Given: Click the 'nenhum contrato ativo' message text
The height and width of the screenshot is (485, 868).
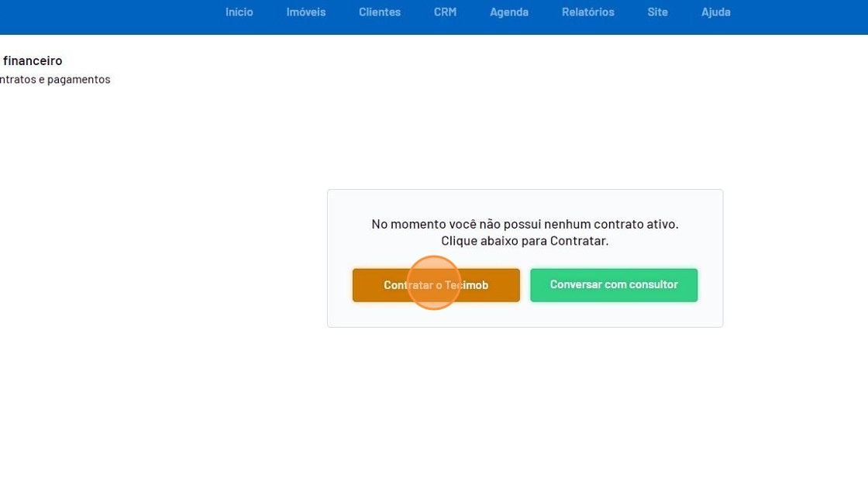Looking at the screenshot, I should point(525,224).
